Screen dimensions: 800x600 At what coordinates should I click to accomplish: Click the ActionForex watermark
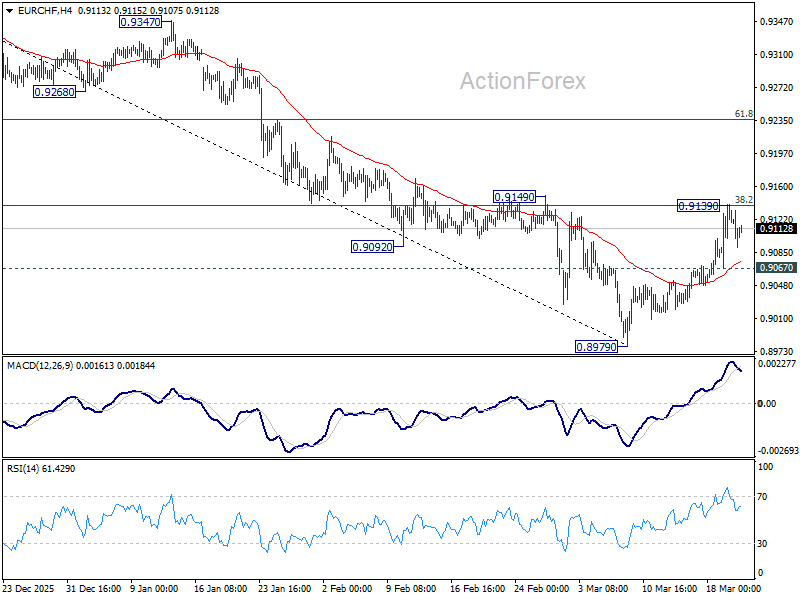[x=521, y=82]
